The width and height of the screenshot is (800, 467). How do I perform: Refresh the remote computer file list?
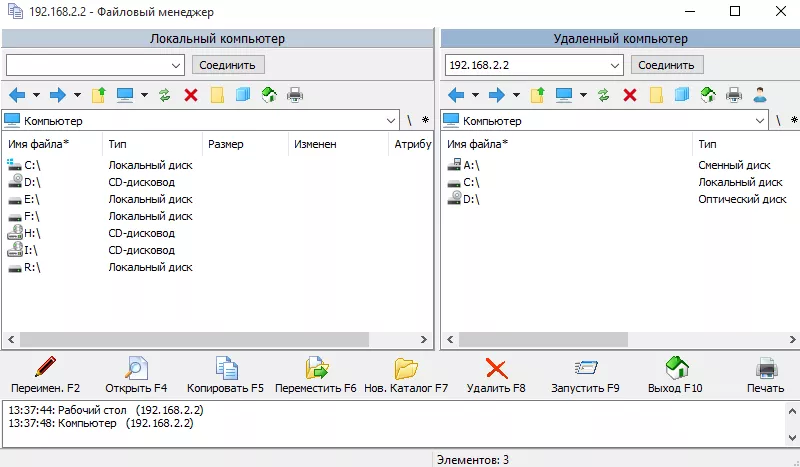[x=604, y=95]
